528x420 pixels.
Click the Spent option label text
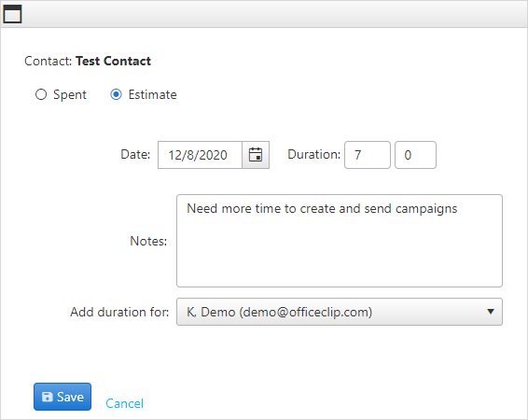[70, 95]
